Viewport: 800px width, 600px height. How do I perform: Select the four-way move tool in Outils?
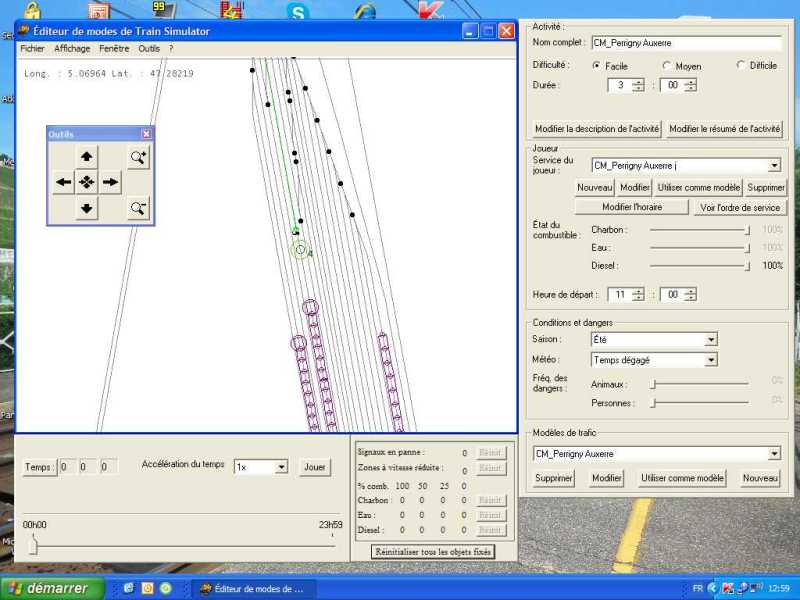tap(87, 182)
